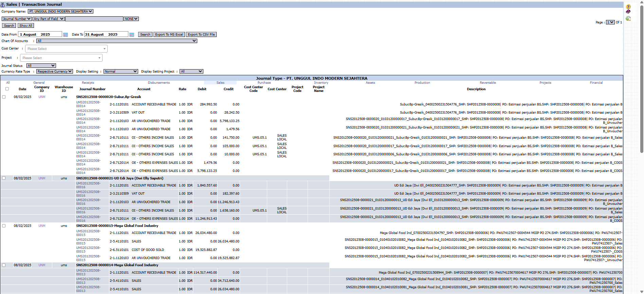
Task: Click the Search button next to Date To
Action: coord(145,35)
